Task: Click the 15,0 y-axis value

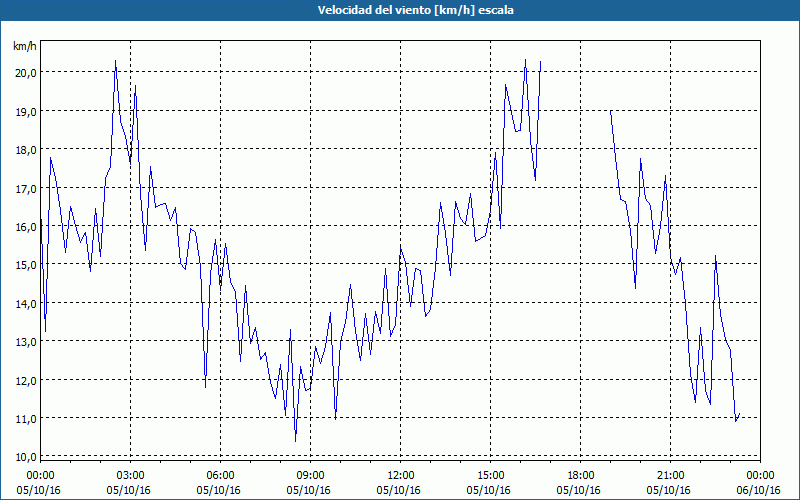Action: coord(26,265)
